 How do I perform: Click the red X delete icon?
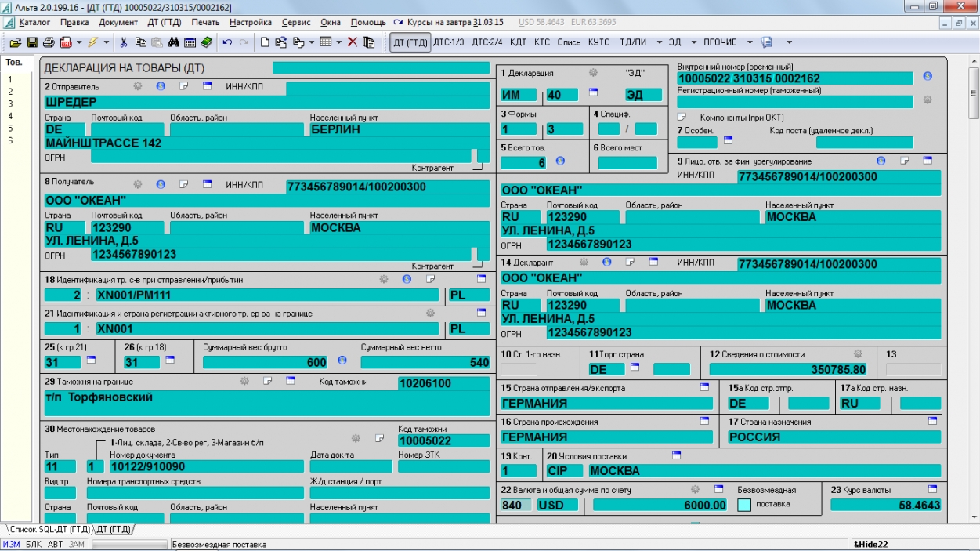point(353,42)
